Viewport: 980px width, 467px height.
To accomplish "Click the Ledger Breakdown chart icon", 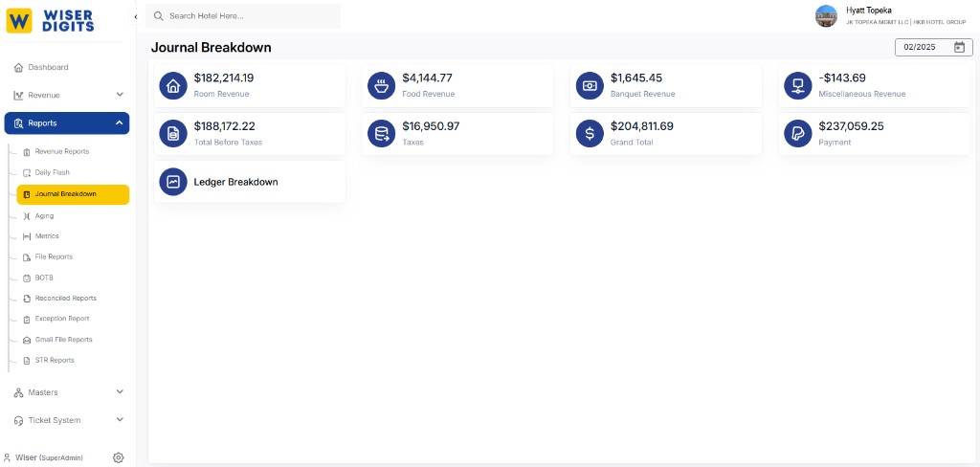I will (173, 182).
